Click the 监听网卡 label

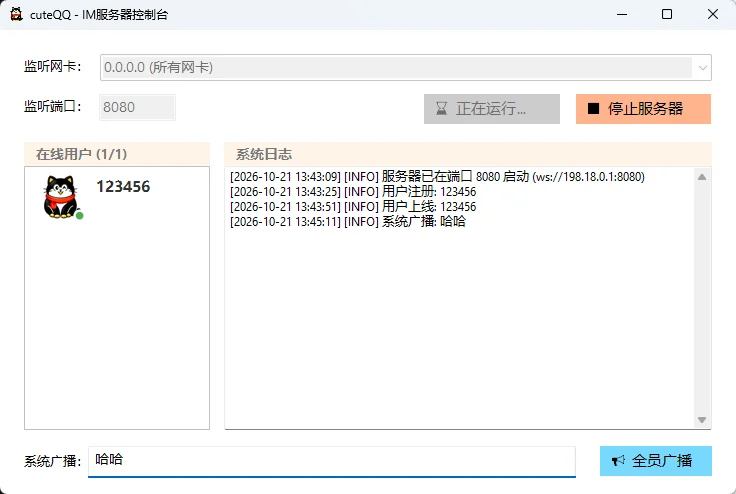53,67
